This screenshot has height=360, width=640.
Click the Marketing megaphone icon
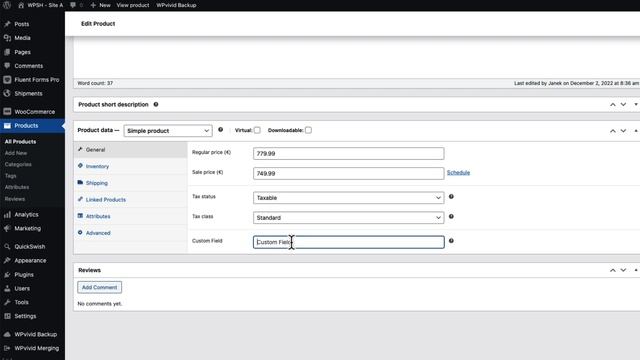[7, 229]
